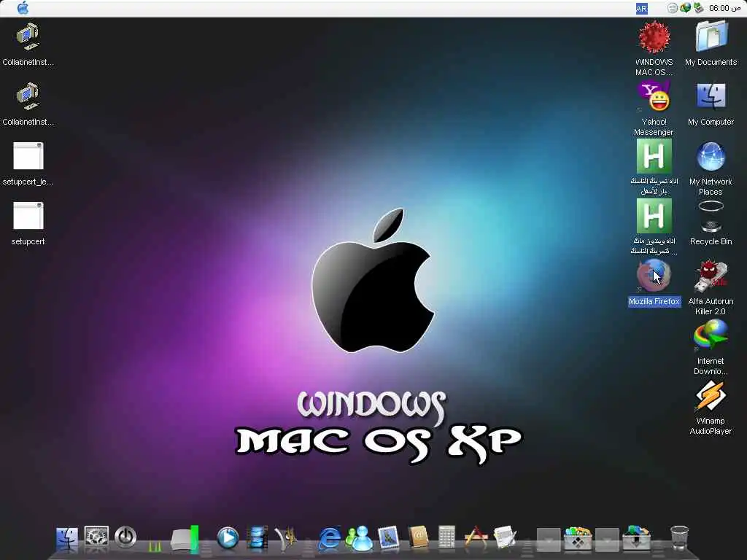Launch the Mozilla Firefox desktop shortcut
This screenshot has height=560, width=747.
click(x=654, y=276)
